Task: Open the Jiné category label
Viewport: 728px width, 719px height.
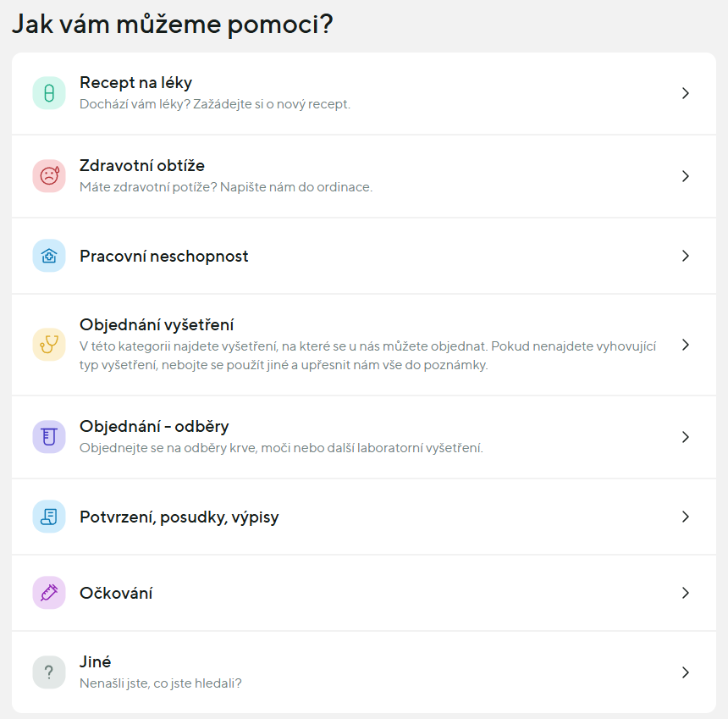Action: click(x=96, y=662)
